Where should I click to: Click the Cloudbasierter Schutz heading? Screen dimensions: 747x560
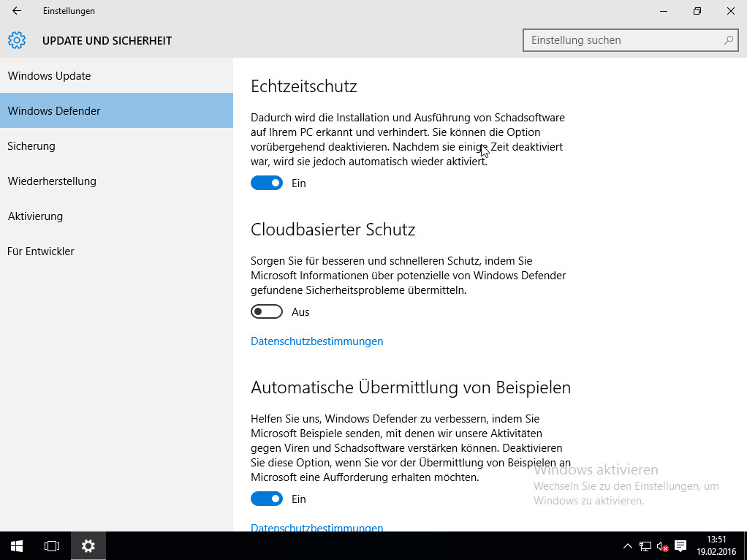333,230
